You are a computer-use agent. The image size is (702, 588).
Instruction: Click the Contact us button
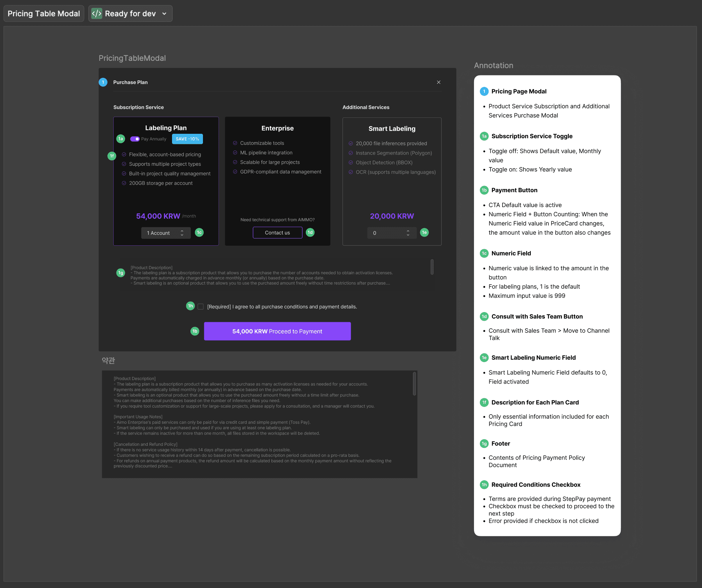277,233
